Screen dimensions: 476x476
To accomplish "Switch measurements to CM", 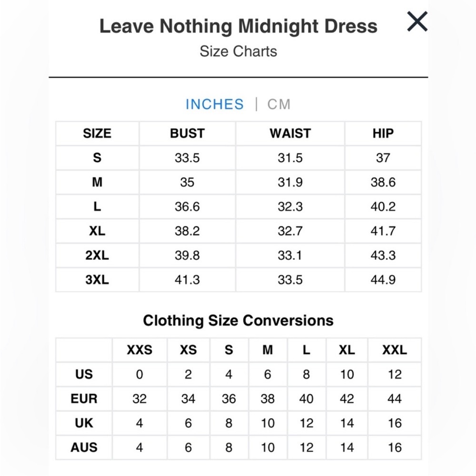I will point(278,104).
